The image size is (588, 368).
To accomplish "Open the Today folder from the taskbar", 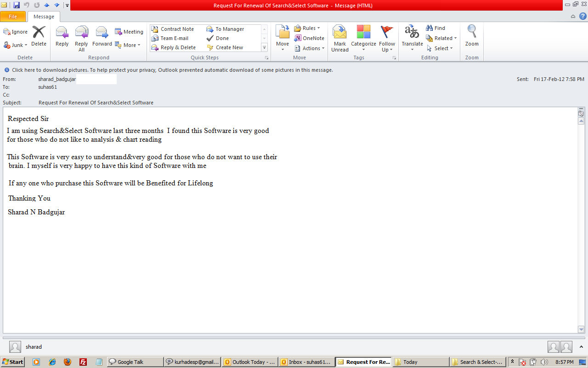I will [421, 362].
